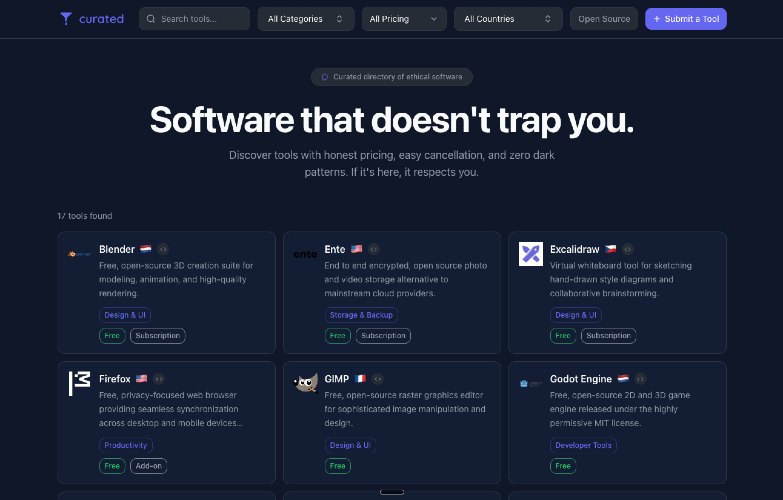Open the Godot Engine tool title
This screenshot has height=500, width=783.
(581, 379)
